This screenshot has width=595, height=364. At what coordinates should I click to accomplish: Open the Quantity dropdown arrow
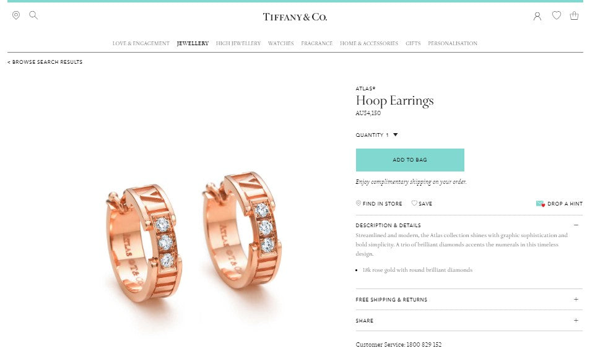tap(396, 135)
